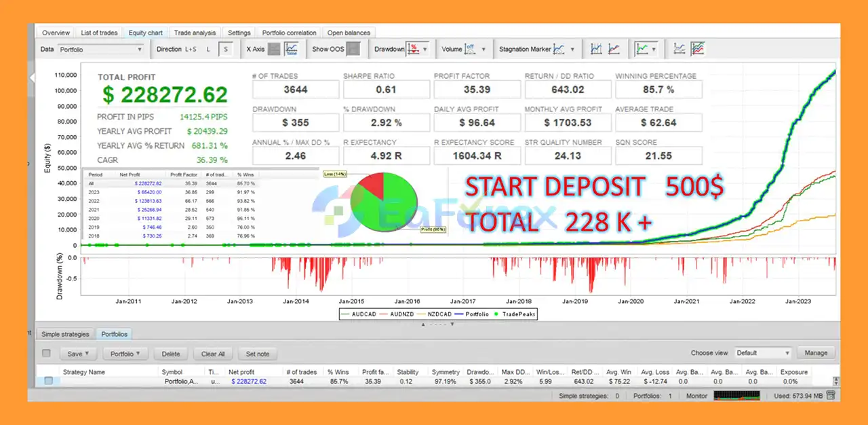This screenshot has width=868, height=425.
Task: Click the Volume off icon
Action: pos(471,49)
